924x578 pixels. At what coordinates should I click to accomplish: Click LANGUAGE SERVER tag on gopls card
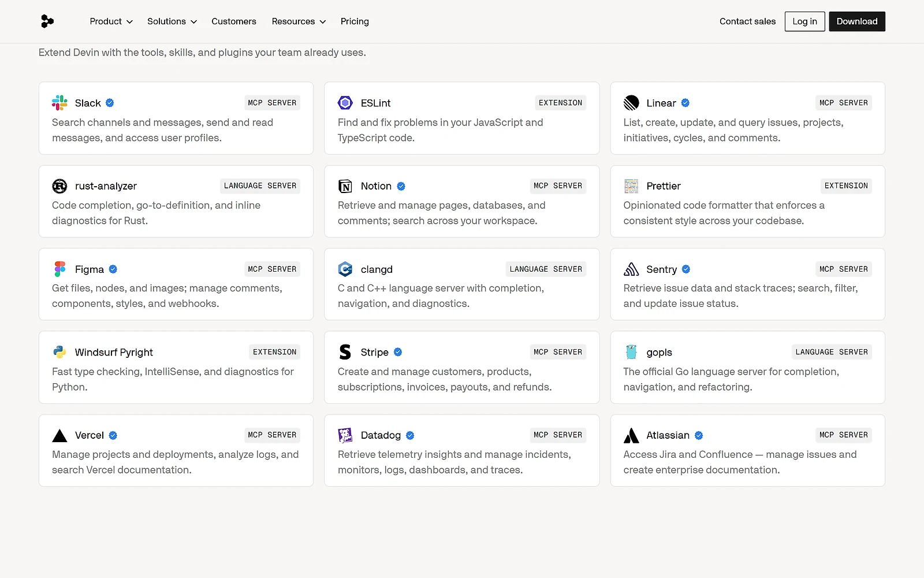832,352
